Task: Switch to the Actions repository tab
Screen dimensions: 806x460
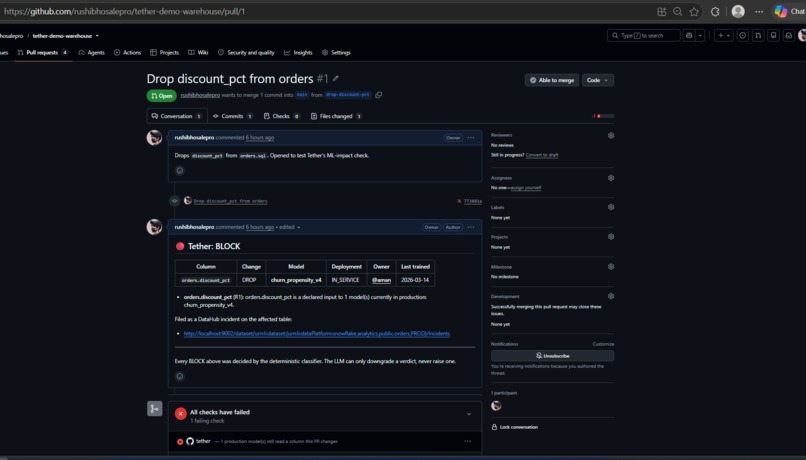Action: tap(127, 52)
